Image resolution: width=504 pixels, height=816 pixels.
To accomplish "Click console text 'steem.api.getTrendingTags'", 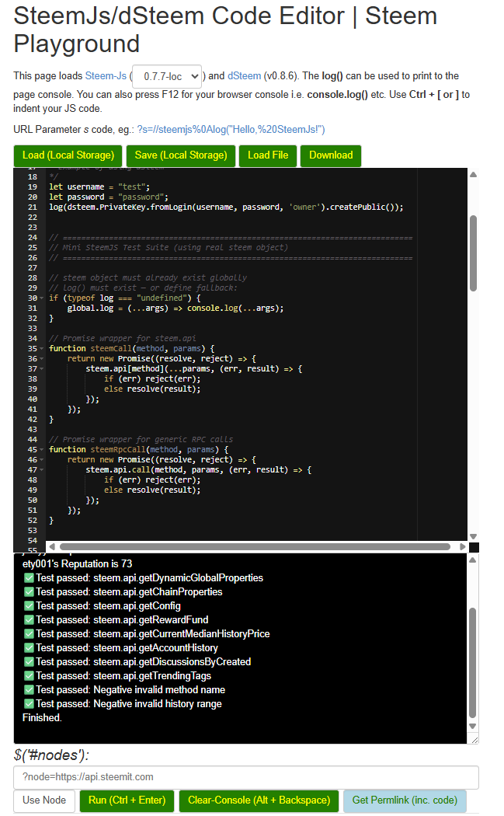I will click(x=152, y=677).
